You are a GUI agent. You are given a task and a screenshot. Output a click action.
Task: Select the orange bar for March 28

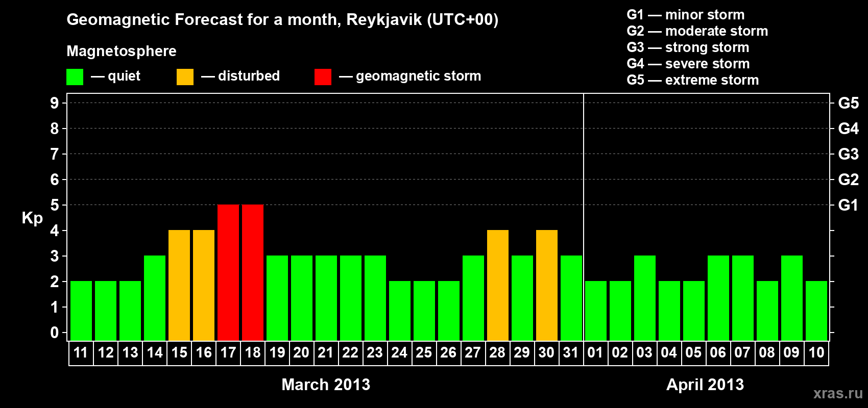498,285
